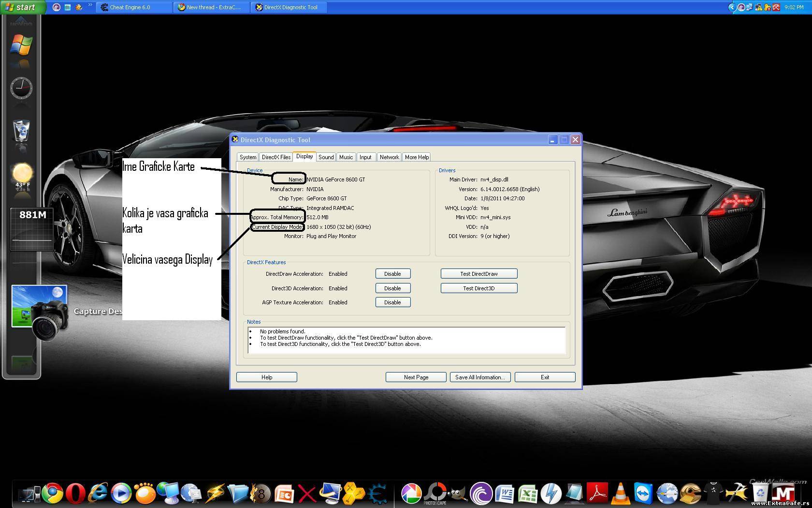
Task: Open Adobe Reader from the dock
Action: (x=597, y=493)
